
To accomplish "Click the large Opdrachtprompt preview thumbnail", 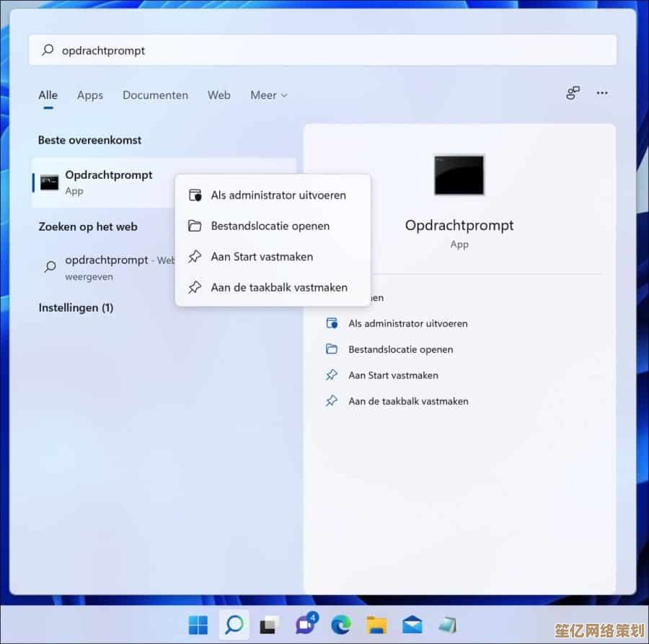I will [x=459, y=175].
